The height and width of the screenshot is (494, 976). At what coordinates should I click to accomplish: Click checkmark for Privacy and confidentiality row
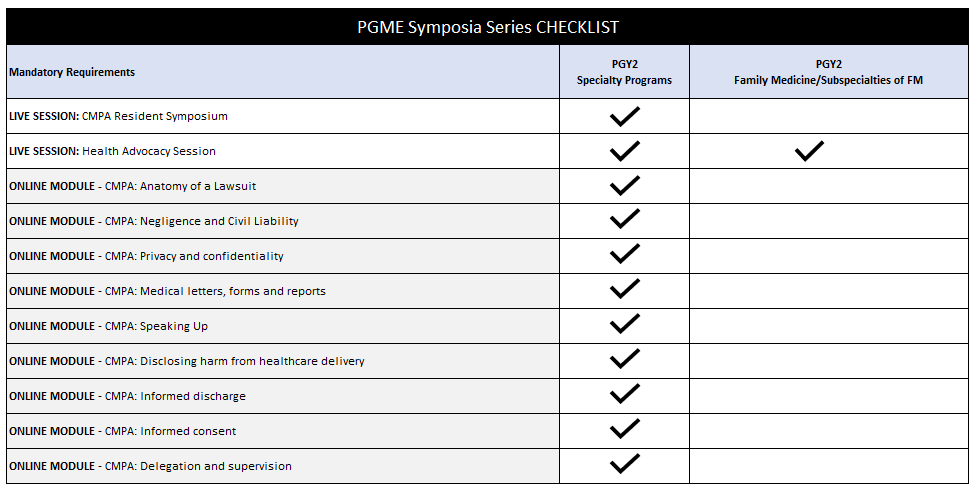tap(624, 256)
